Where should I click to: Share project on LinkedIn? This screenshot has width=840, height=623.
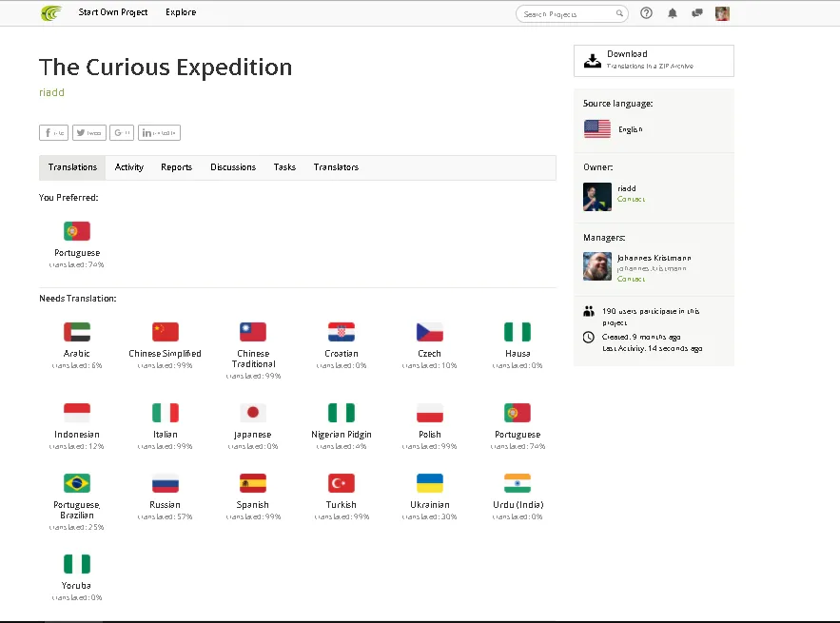pos(159,133)
